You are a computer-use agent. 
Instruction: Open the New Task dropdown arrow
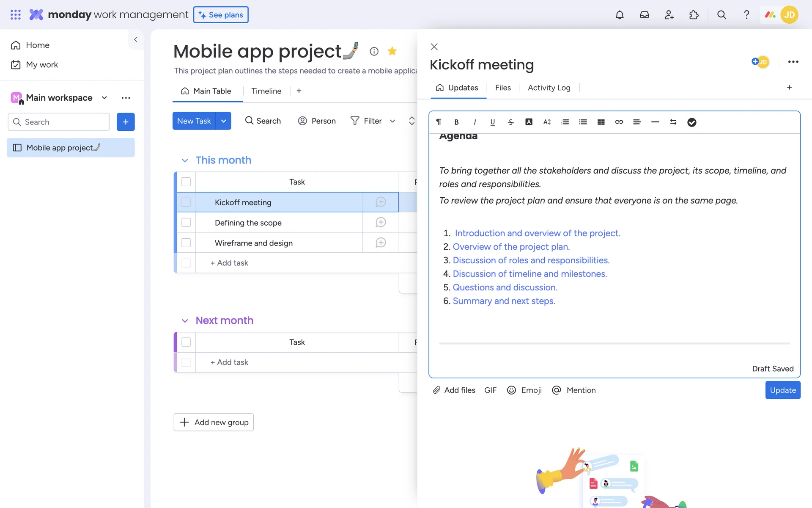[224, 121]
